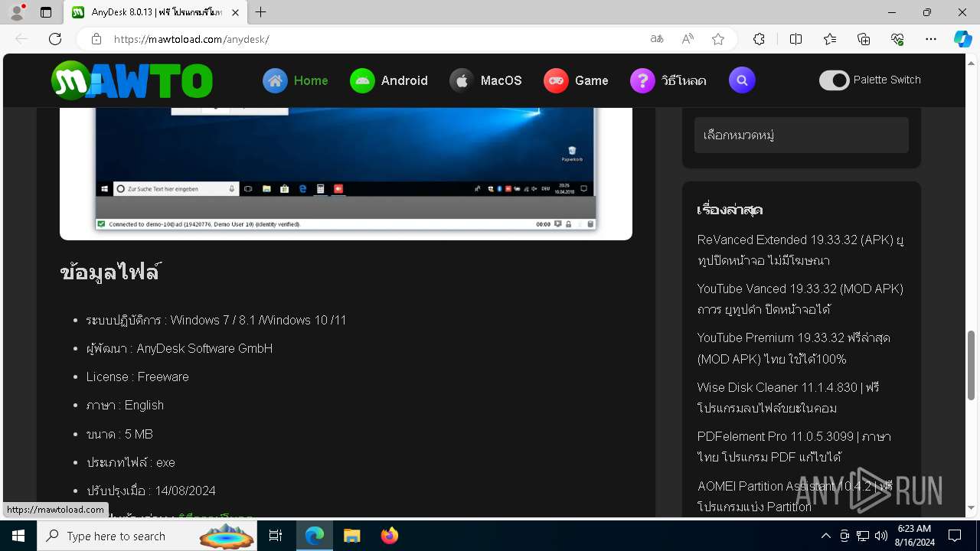Open the Windows Start menu
This screenshot has height=551, width=980.
tap(18, 536)
